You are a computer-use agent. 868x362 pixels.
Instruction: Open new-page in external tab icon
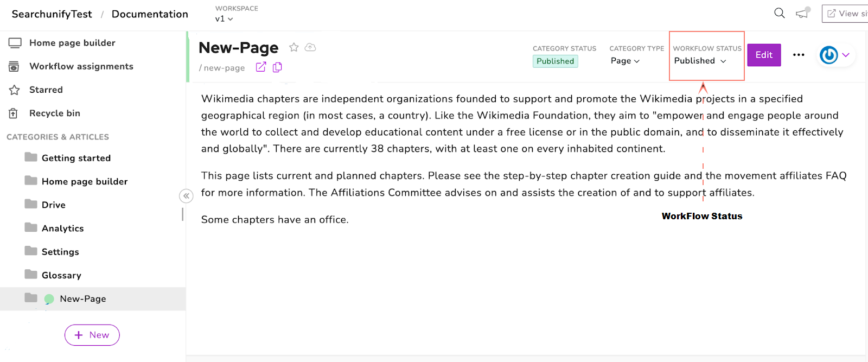pyautogui.click(x=261, y=67)
